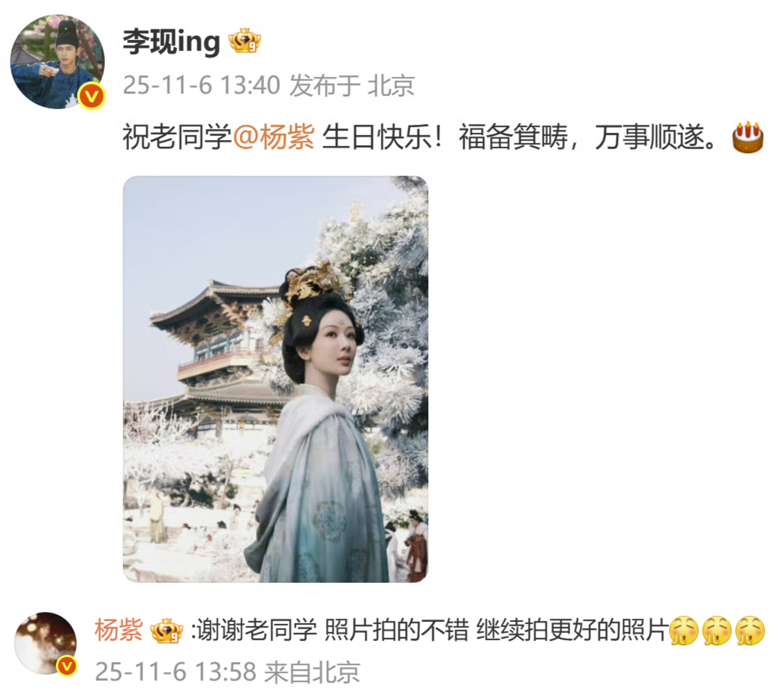Click the last blushing emoji in the comment

750,631
